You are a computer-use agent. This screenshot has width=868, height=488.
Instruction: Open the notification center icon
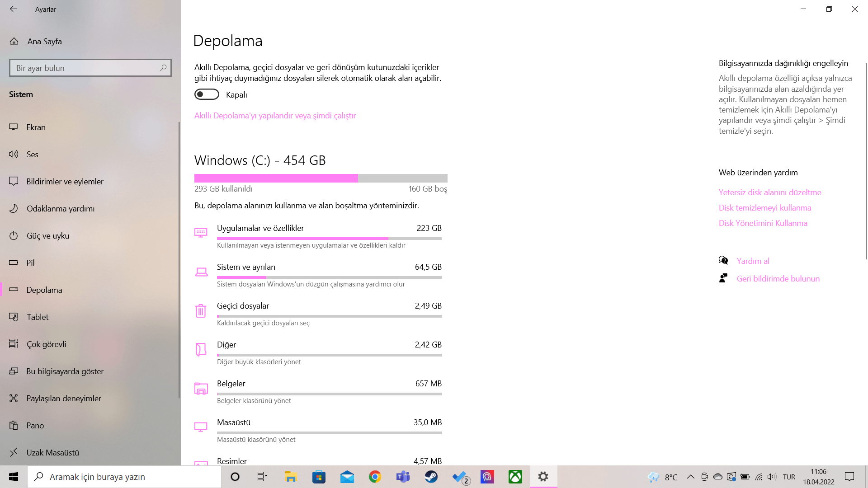[849, 477]
